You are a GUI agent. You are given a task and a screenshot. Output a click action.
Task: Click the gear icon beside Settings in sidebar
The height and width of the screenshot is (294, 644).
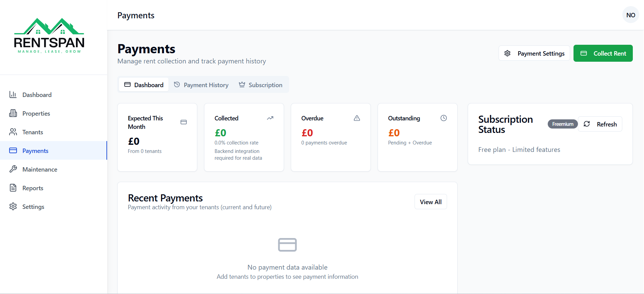tap(13, 207)
